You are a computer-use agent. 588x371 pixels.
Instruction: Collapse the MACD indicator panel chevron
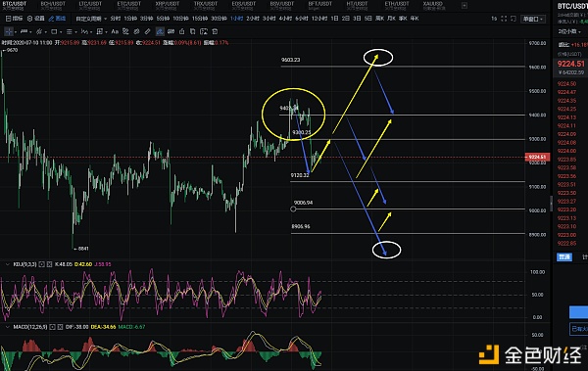pyautogui.click(x=7, y=327)
